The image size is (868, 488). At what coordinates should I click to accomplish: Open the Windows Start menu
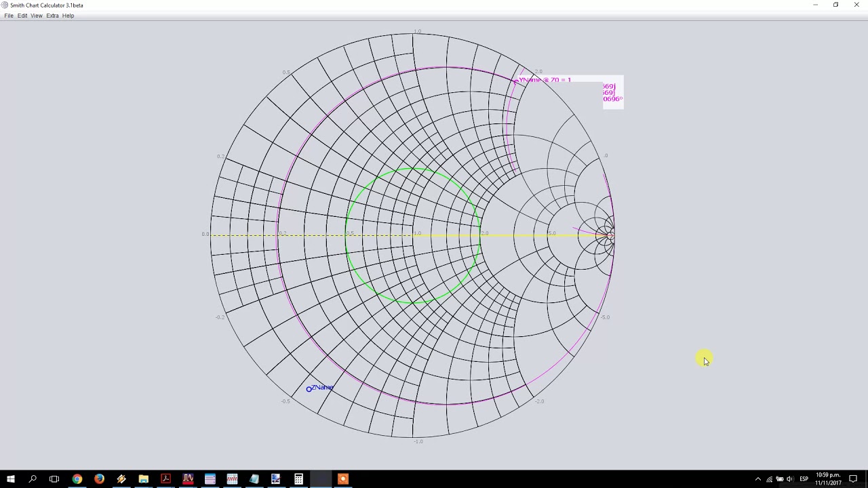pyautogui.click(x=11, y=479)
